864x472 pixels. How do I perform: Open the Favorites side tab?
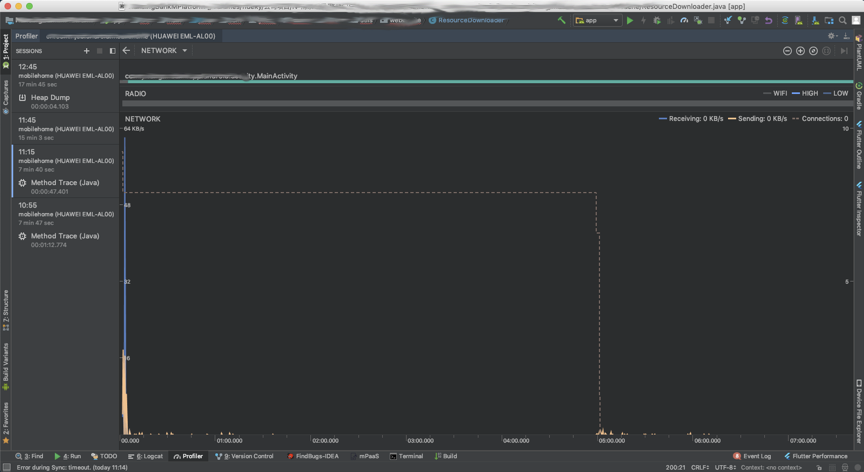6,423
